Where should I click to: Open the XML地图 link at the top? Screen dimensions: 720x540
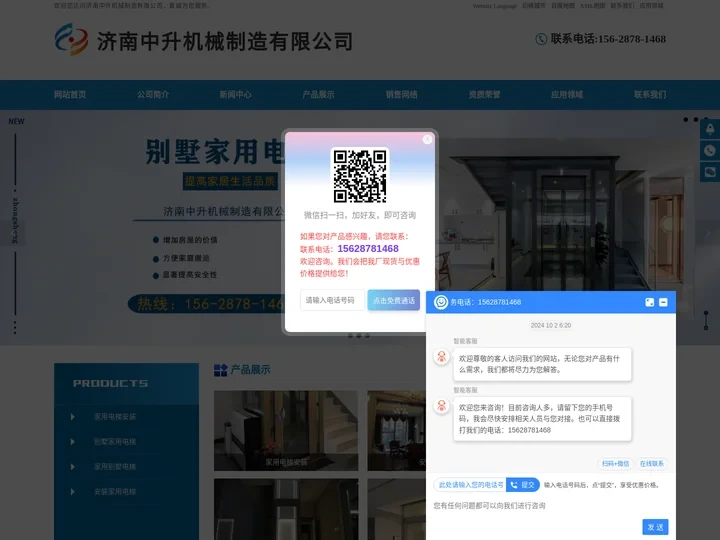click(592, 6)
